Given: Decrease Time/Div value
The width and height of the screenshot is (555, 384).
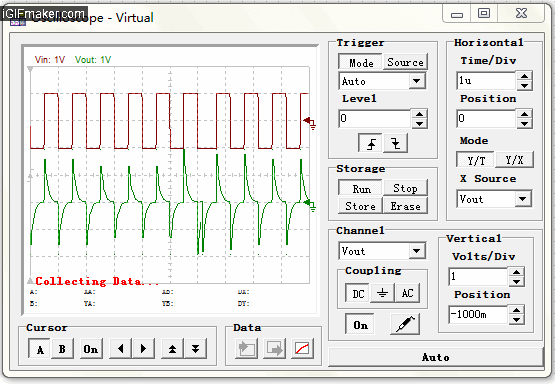Looking at the screenshot, I should 525,85.
